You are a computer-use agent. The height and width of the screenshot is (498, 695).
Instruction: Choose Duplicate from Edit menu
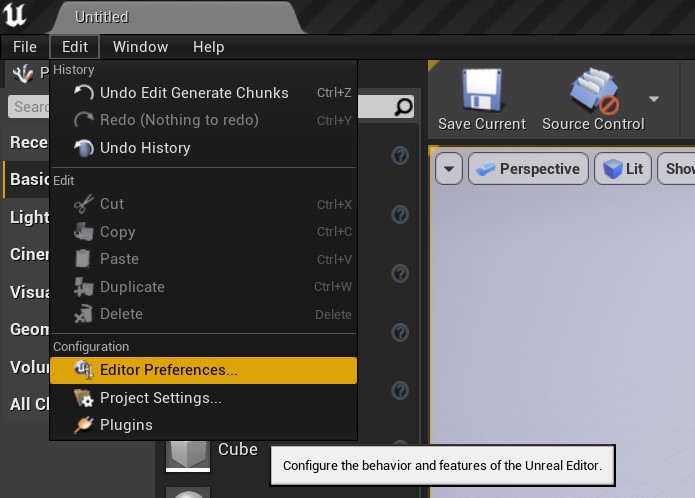(203, 287)
